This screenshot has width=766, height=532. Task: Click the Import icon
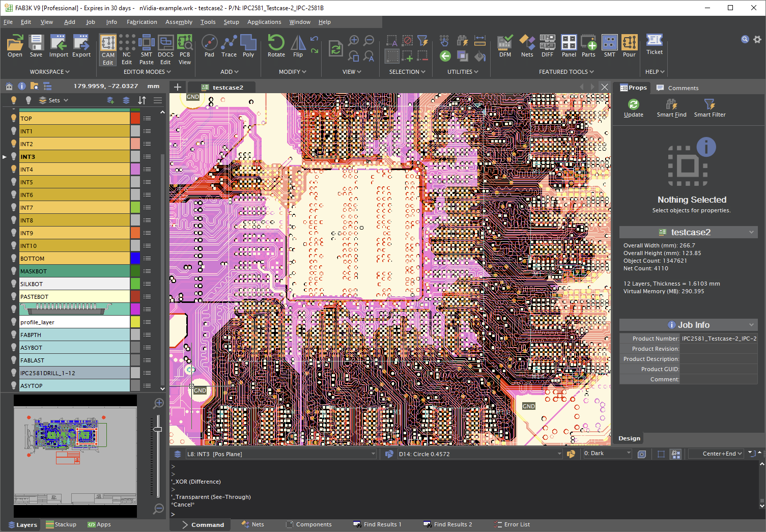59,46
